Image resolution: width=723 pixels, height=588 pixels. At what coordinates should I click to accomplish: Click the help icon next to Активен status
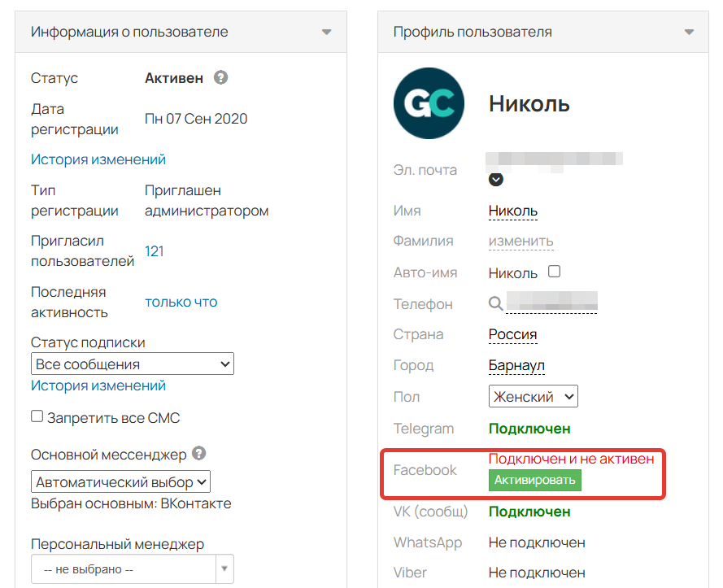click(x=220, y=78)
